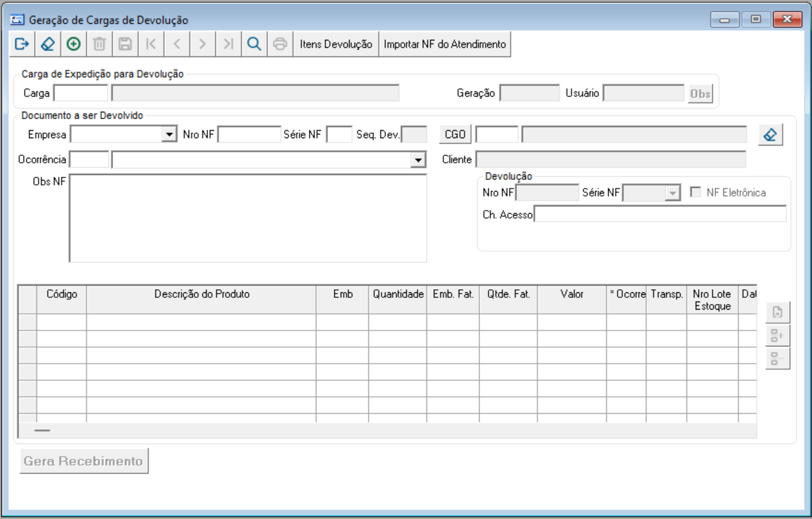This screenshot has height=519, width=812.
Task: Focus the Carga number input field
Action: click(81, 93)
